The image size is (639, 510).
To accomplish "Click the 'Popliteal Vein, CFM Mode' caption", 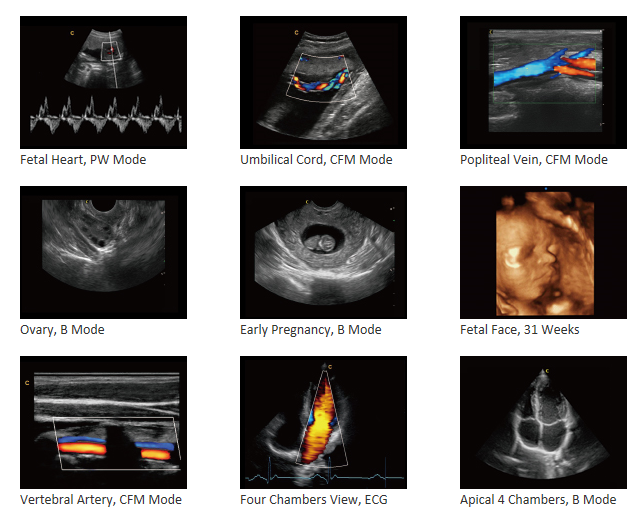I will click(534, 160).
